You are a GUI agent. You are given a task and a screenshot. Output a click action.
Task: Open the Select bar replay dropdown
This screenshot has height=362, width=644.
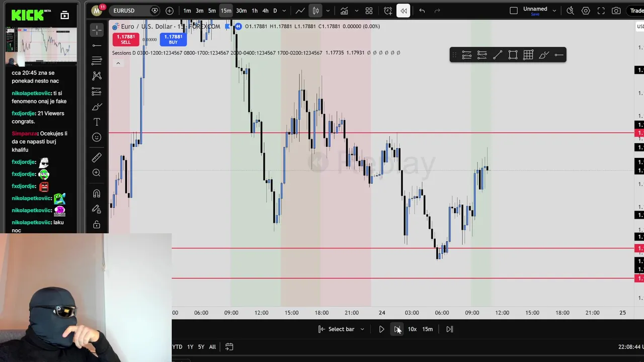341,329
